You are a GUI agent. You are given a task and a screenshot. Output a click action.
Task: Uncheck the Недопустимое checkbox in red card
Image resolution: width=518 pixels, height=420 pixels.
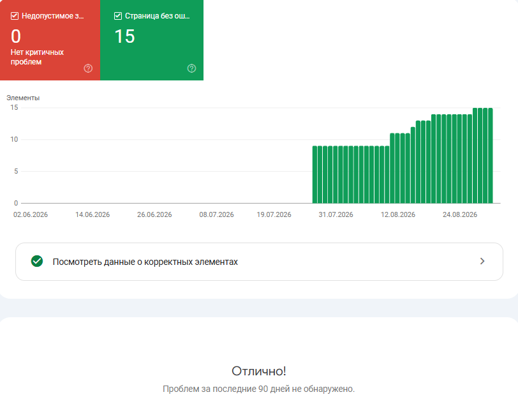pos(15,16)
